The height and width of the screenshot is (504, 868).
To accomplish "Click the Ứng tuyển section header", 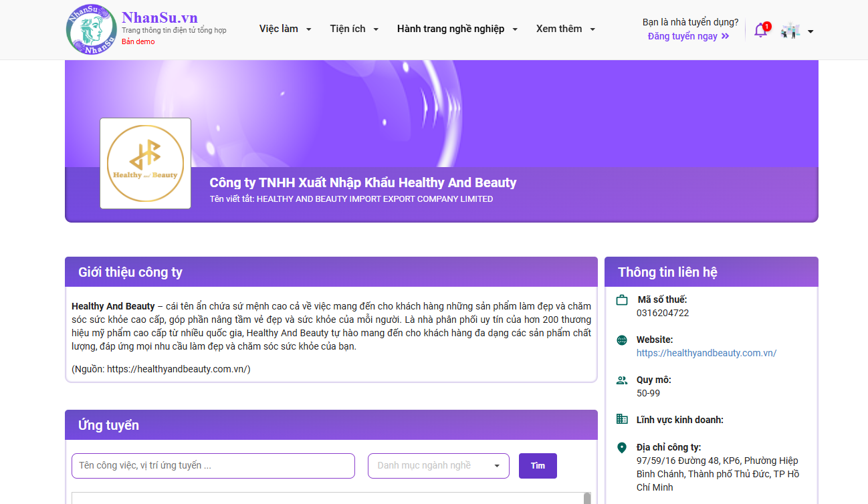I will [331, 425].
